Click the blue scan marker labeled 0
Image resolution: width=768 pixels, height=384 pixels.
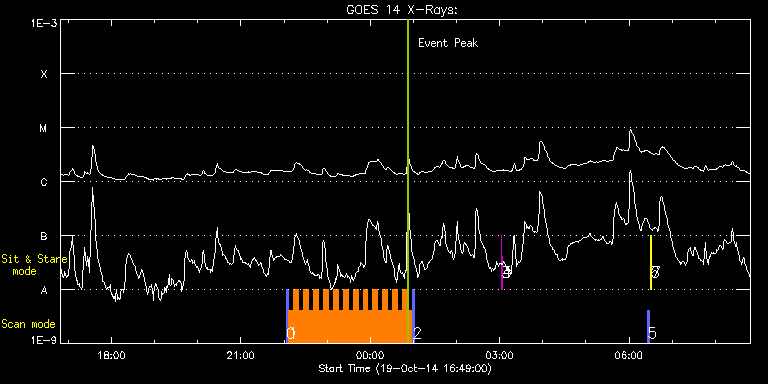pos(288,316)
